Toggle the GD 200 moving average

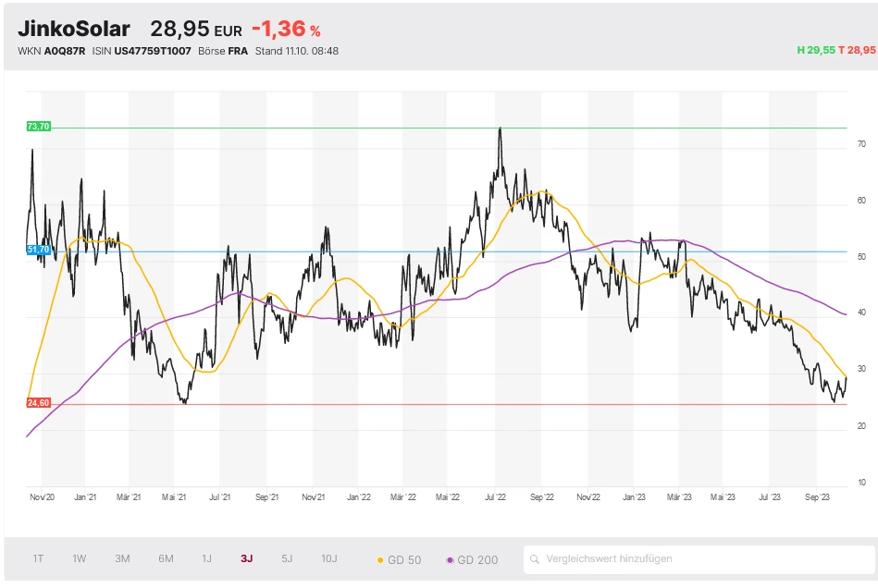472,559
